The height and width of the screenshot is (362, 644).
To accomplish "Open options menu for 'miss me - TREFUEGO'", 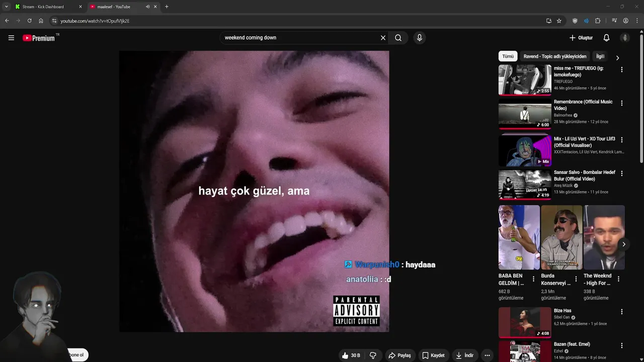I will pos(622,70).
